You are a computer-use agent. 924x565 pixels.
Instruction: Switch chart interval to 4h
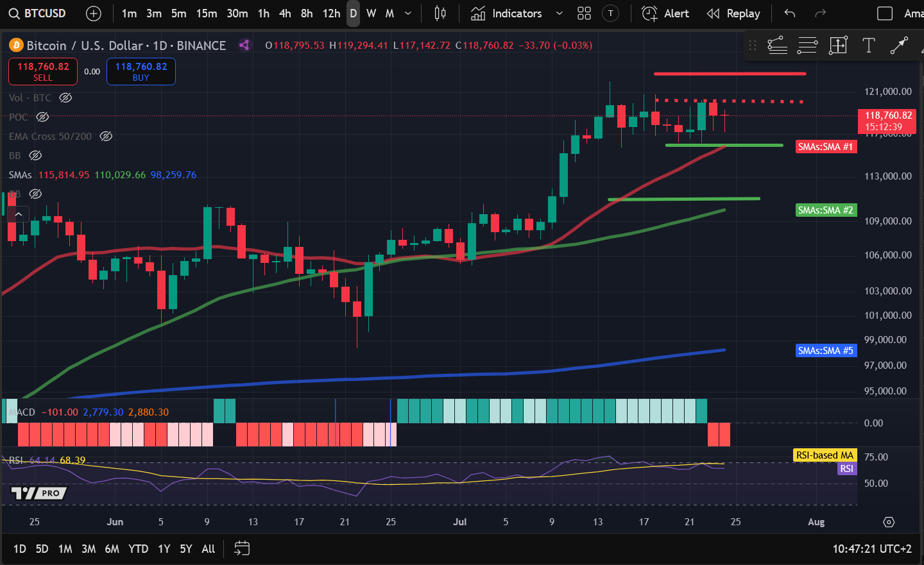(x=285, y=13)
